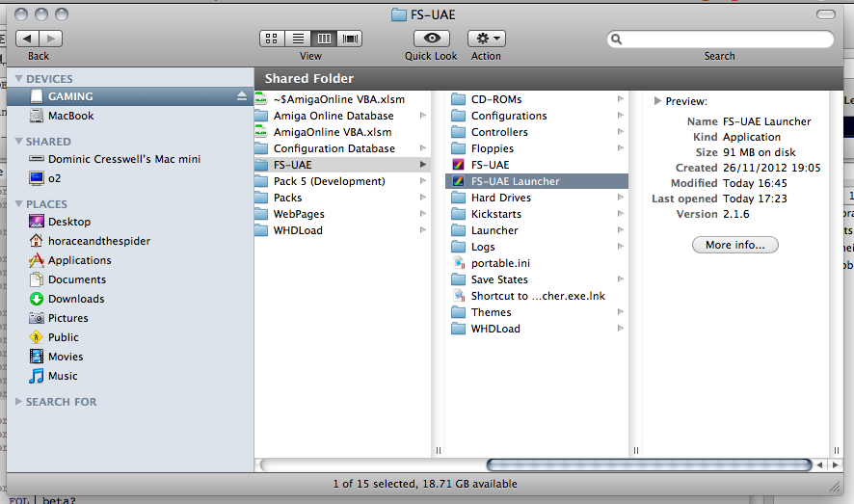
Task: Switch to column view
Action: coord(324,39)
